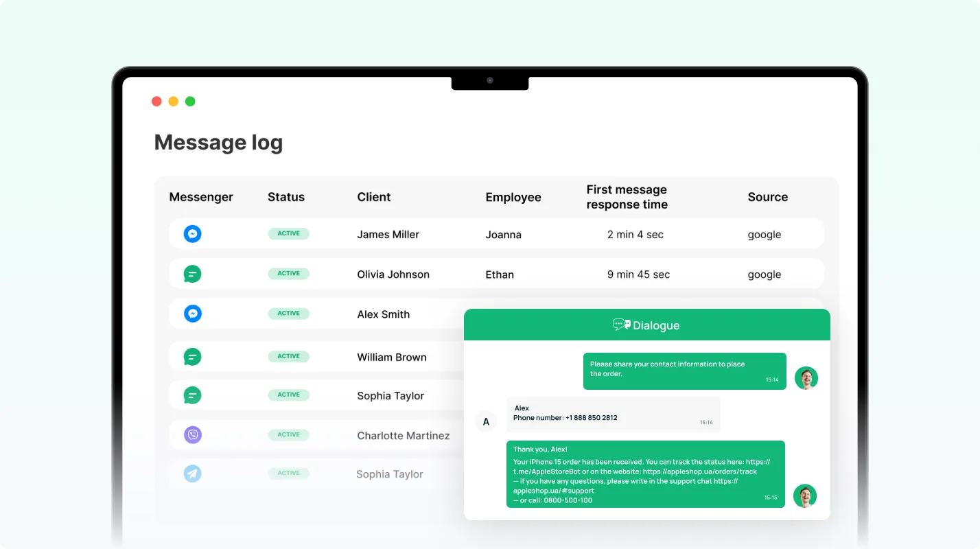Click the Status column header
Screen dimensions: 980x549
point(286,197)
